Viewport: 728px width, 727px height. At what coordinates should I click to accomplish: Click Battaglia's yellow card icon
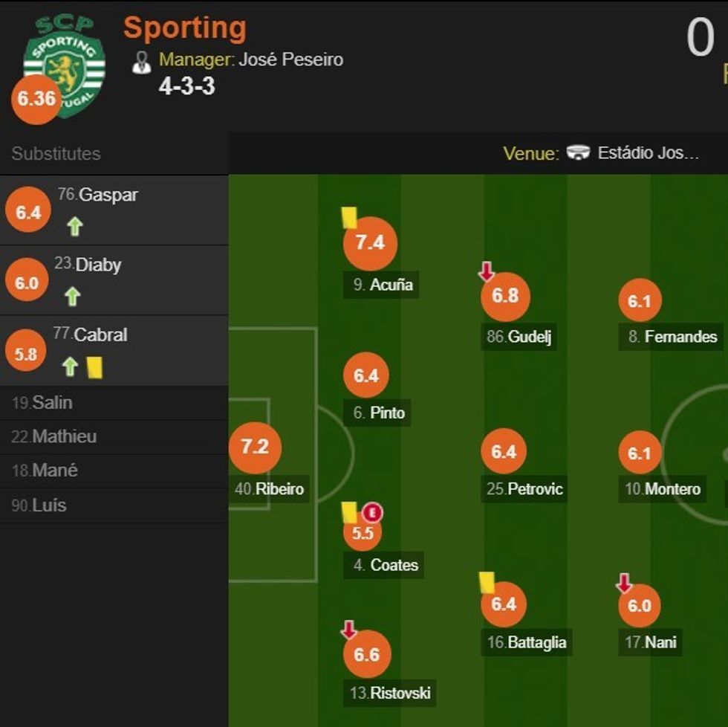pyautogui.click(x=487, y=582)
